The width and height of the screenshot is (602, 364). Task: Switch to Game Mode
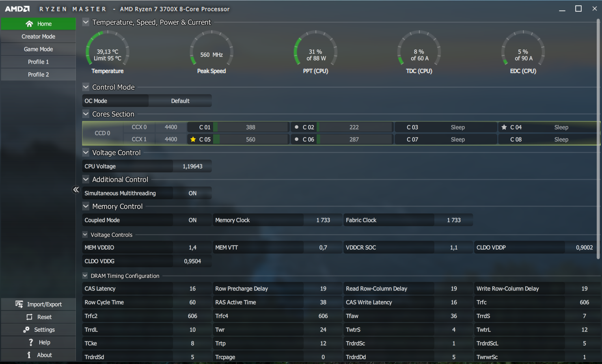coord(38,49)
